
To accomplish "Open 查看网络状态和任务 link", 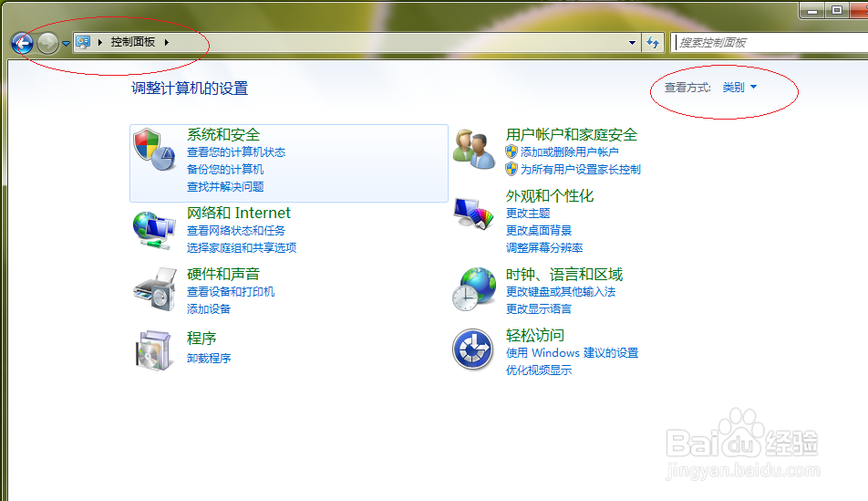I will click(236, 231).
